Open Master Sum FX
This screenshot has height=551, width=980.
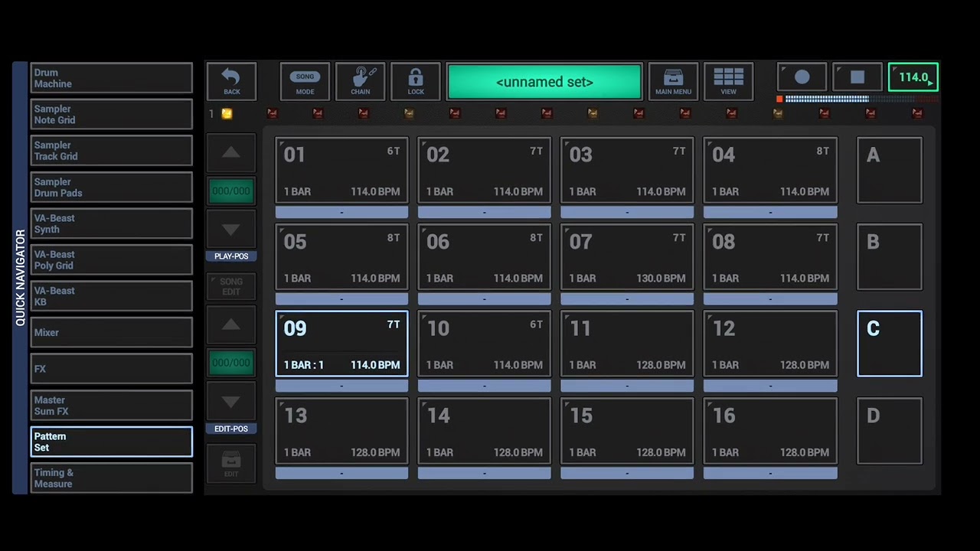[112, 406]
